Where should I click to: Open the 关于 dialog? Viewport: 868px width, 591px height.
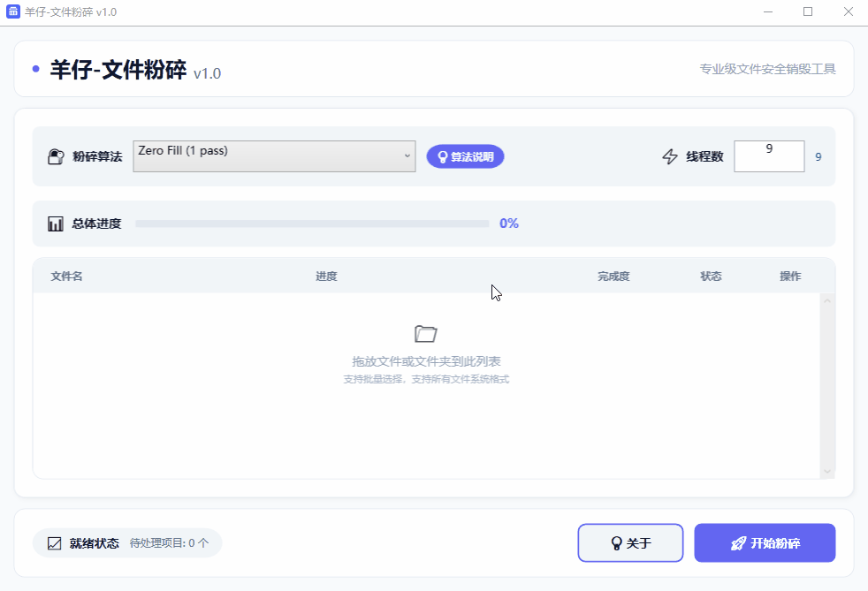(630, 542)
